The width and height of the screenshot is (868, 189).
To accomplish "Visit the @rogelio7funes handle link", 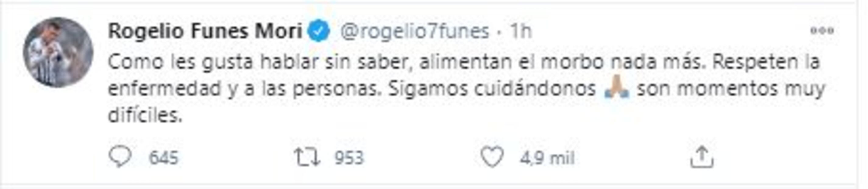I will 415,32.
